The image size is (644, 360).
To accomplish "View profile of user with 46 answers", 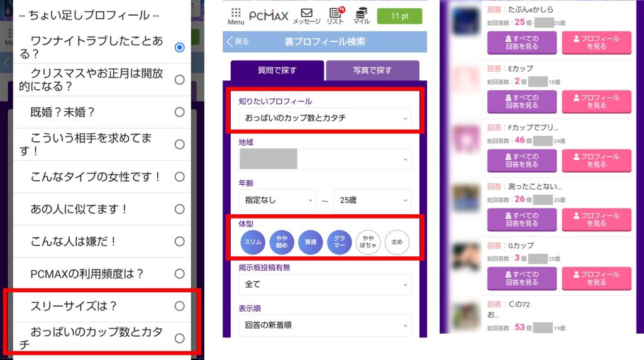I will coord(596,160).
